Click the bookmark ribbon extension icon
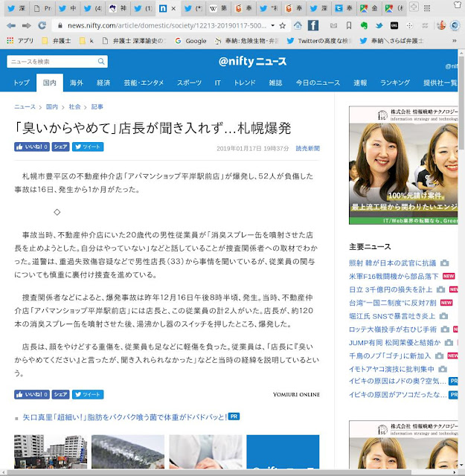 pos(349,26)
